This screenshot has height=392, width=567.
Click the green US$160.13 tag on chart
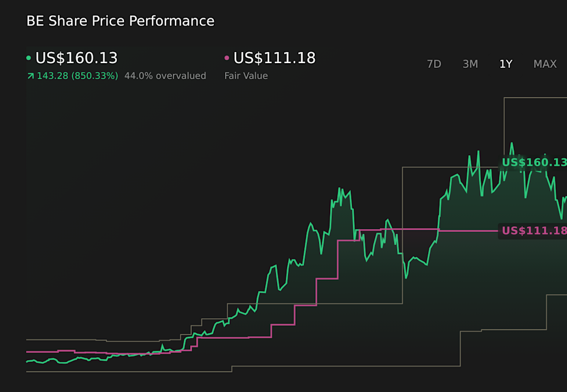533,162
